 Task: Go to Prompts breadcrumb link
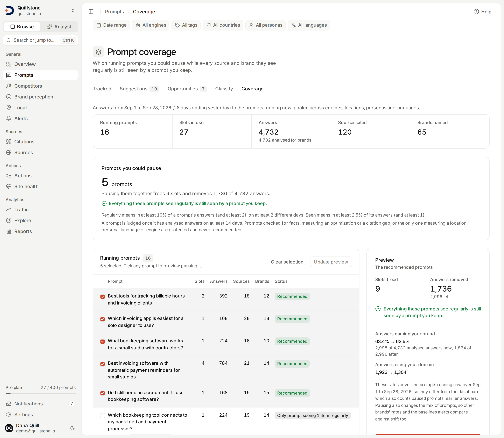(114, 12)
